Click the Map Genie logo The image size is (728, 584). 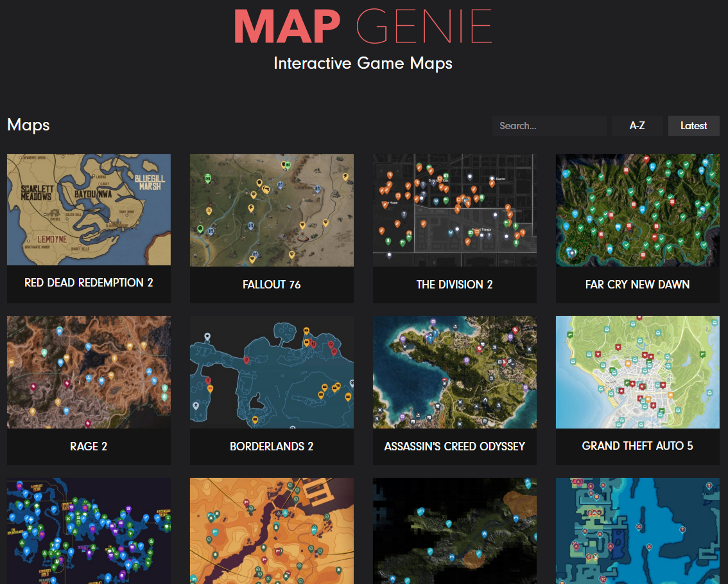pyautogui.click(x=363, y=26)
